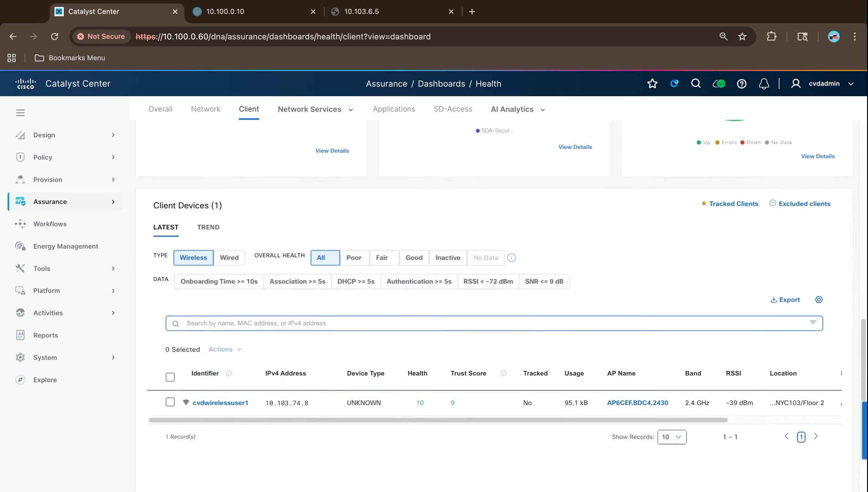Screen dimensions: 868x492
Task: Open AP6CEF.BDC4.2430 access point link
Action: tap(637, 403)
